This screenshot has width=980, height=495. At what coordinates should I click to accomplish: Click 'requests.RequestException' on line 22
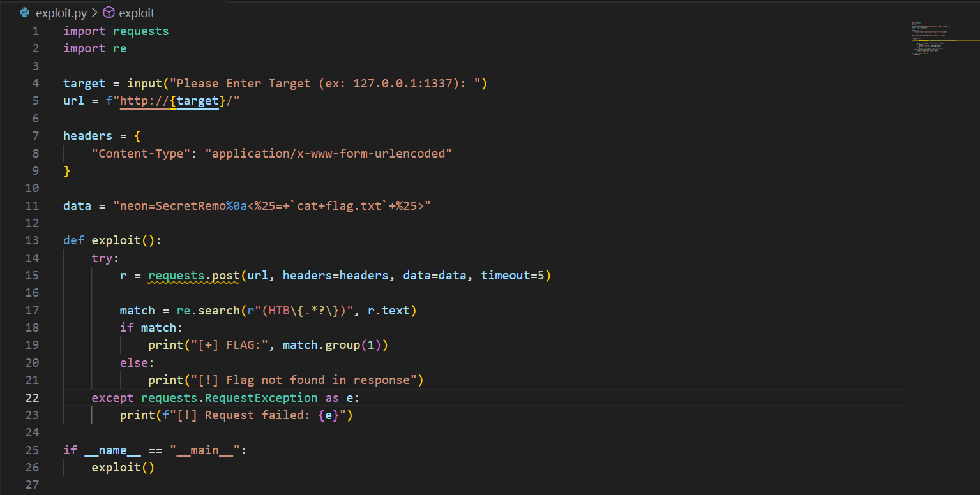229,397
